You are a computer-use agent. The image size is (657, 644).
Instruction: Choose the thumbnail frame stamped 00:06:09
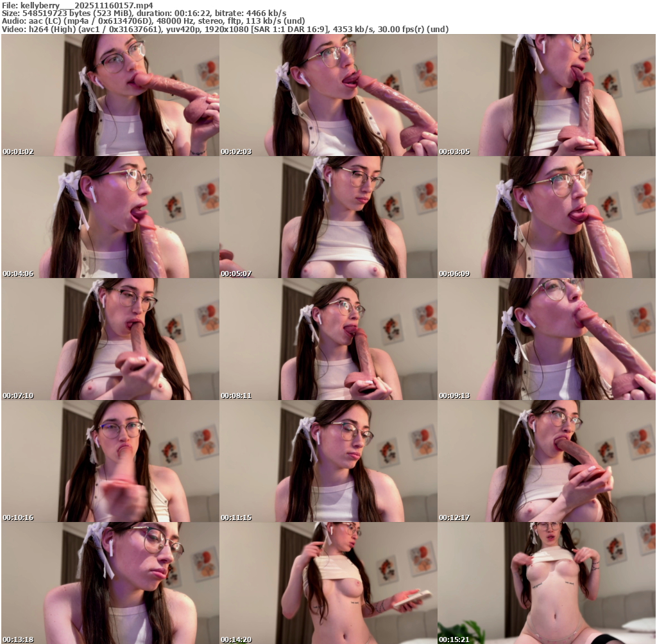pos(547,217)
